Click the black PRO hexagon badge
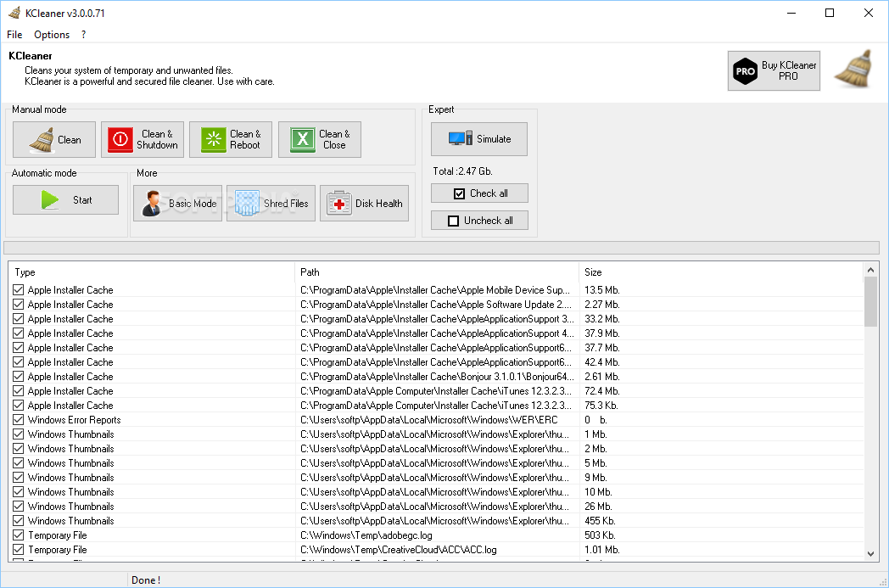 coord(745,71)
